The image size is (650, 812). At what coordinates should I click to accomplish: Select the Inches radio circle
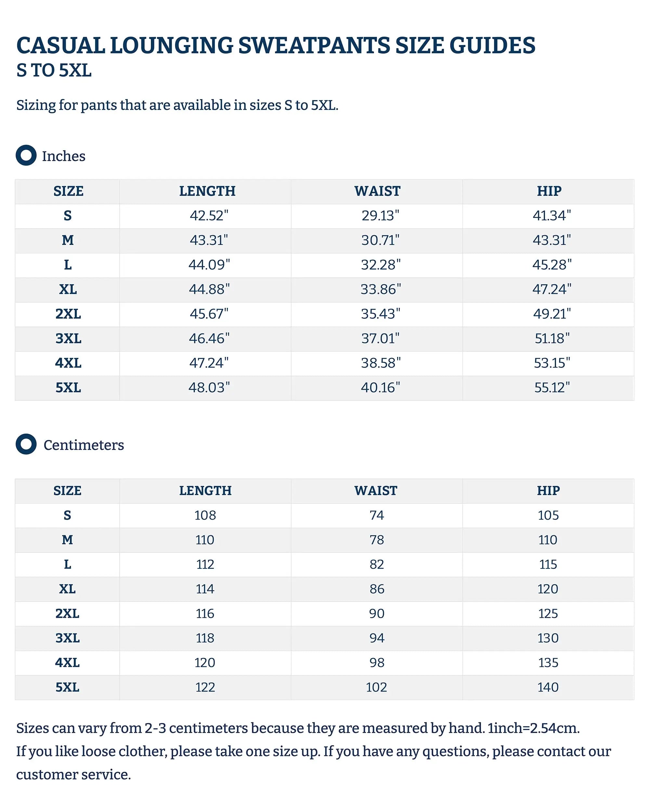tap(26, 155)
